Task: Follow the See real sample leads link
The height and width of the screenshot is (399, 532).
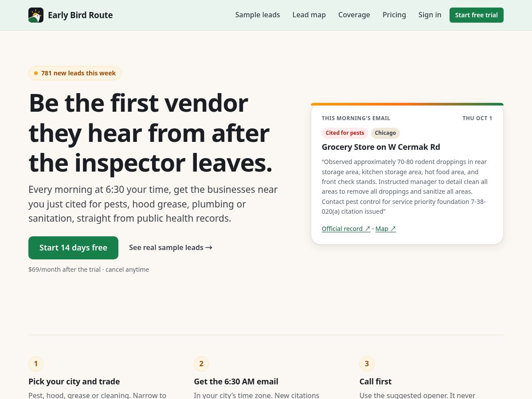Action: coord(171,247)
